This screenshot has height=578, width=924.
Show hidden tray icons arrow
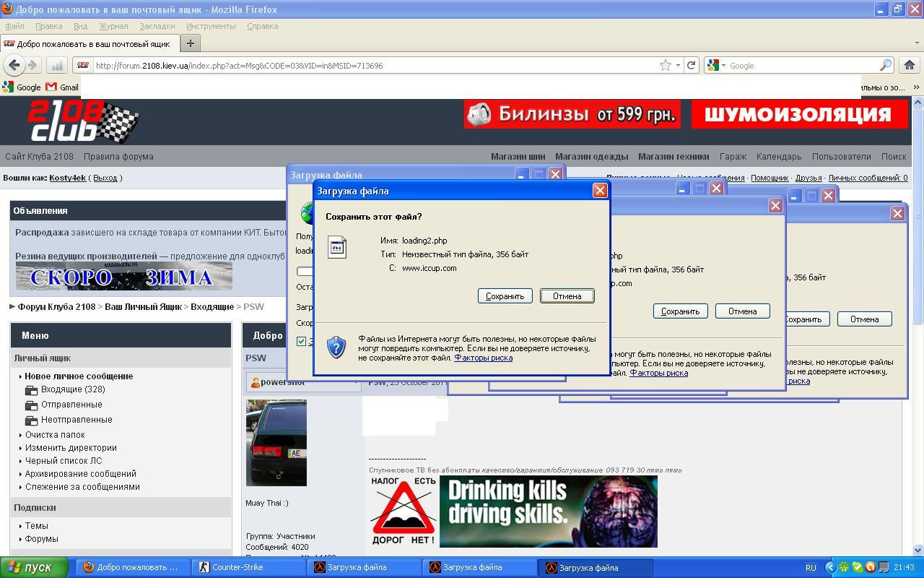[830, 568]
